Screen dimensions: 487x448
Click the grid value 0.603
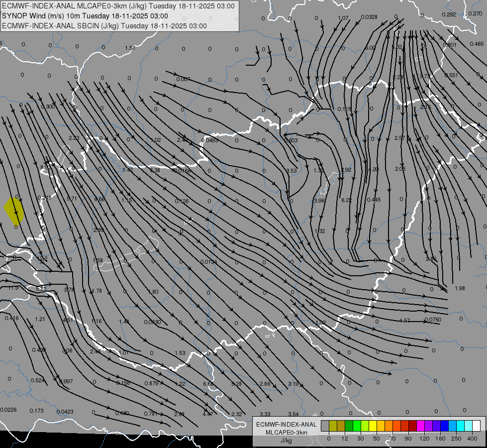tap(292, 140)
